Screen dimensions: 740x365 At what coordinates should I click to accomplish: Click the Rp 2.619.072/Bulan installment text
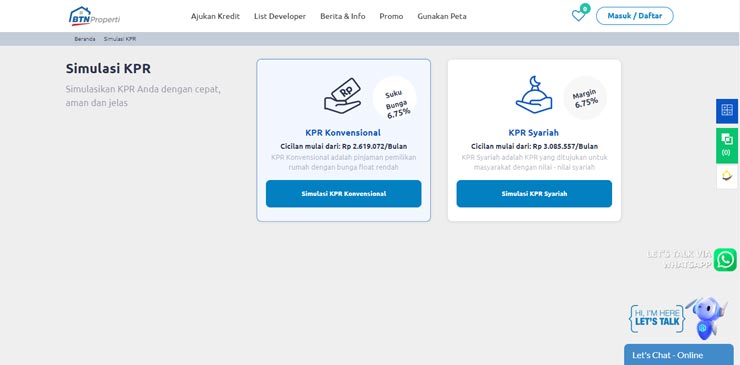pos(375,146)
